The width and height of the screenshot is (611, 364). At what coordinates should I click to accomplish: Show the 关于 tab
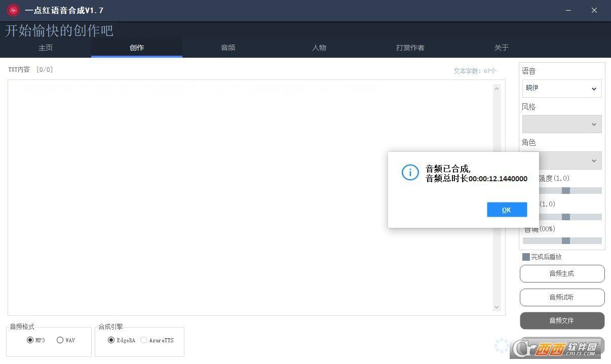[x=502, y=48]
